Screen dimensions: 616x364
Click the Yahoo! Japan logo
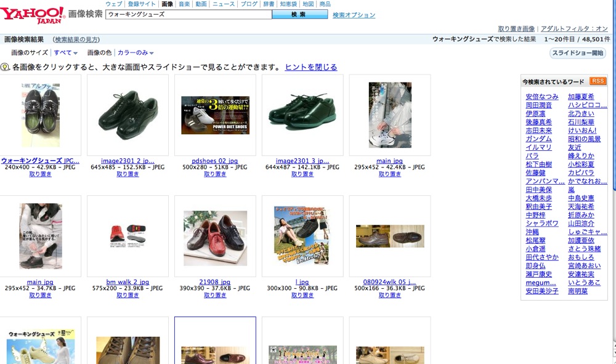click(x=33, y=15)
